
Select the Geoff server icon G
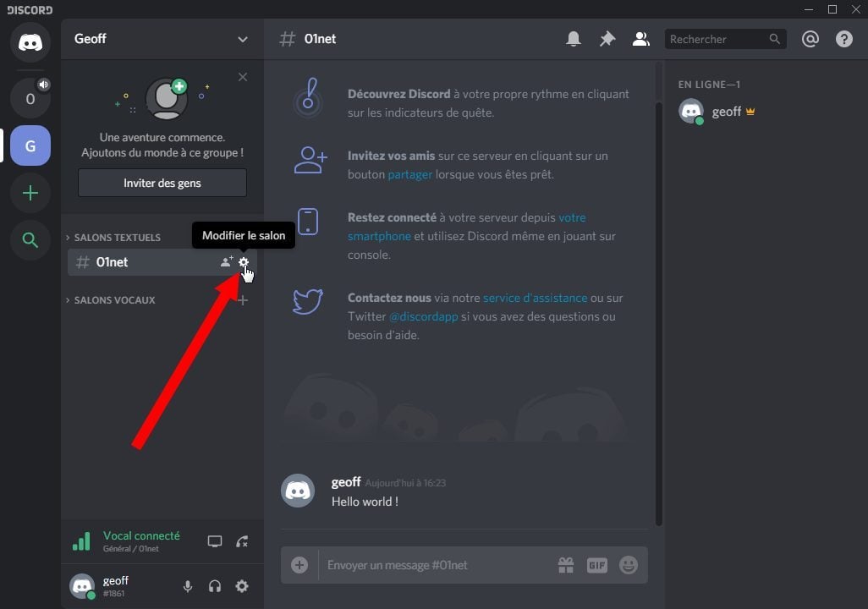30,145
